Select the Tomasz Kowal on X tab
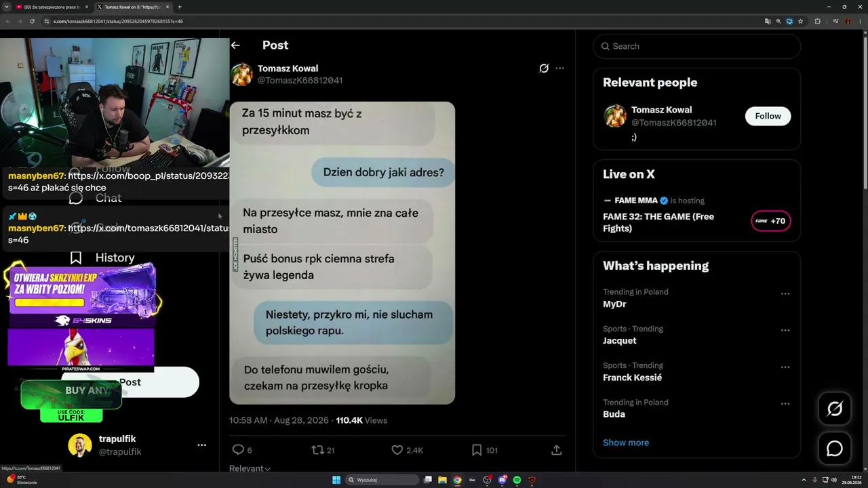868x488 pixels. [133, 7]
